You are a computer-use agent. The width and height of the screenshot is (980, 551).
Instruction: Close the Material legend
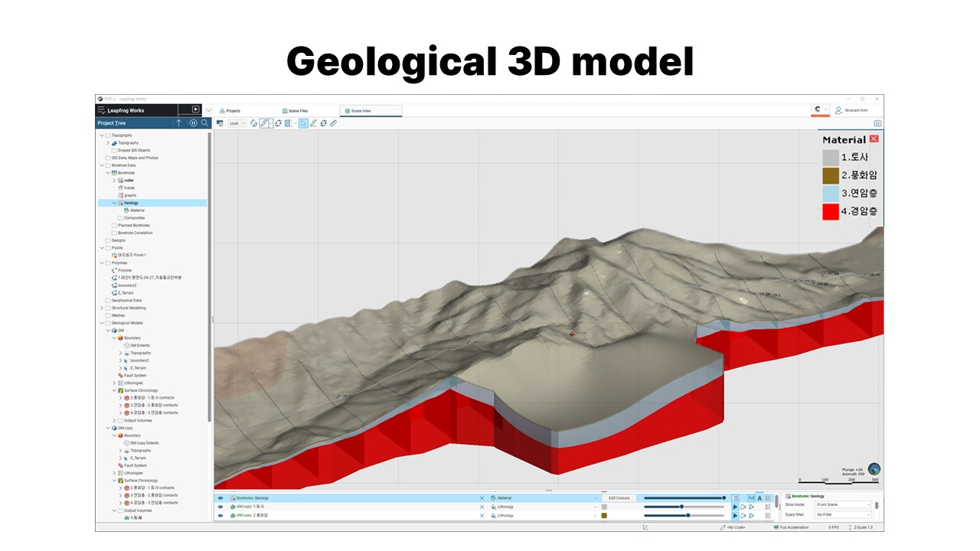click(x=874, y=139)
